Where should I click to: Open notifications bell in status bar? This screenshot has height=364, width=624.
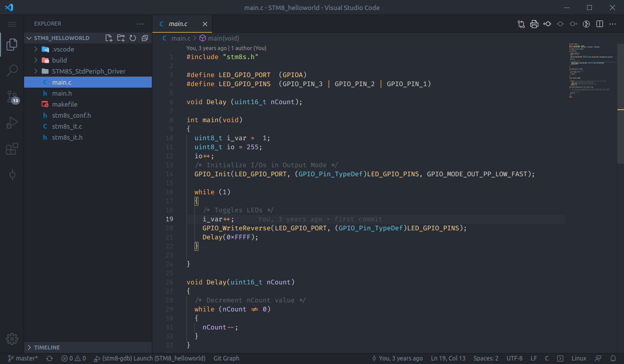click(613, 358)
